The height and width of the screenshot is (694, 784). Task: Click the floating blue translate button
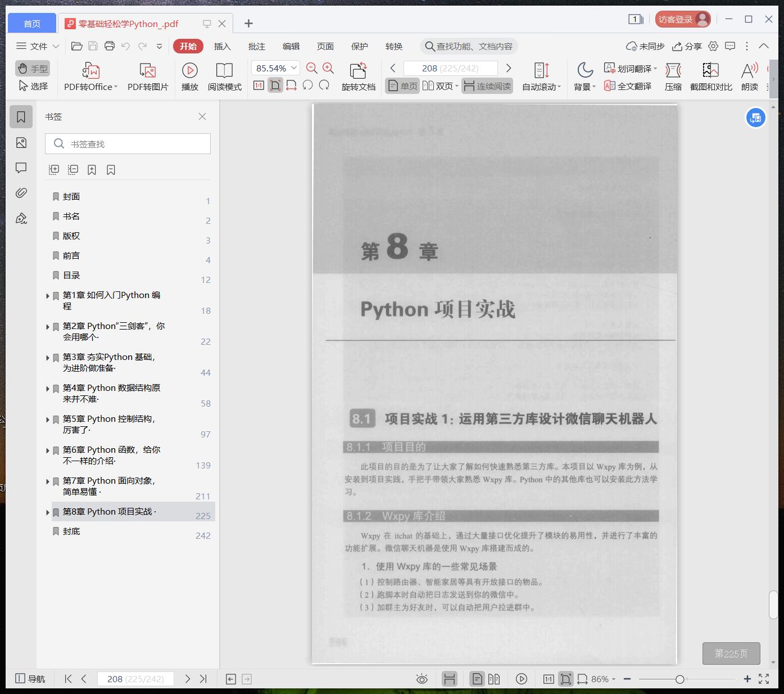tap(756, 118)
